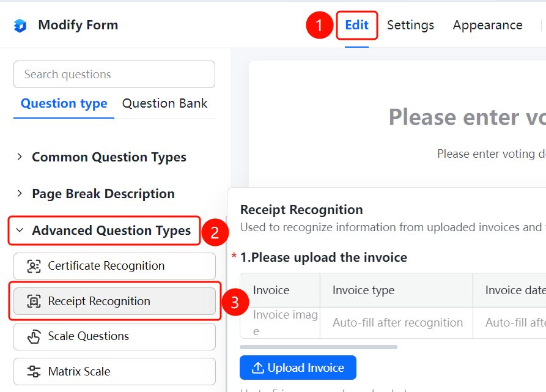546x392 pixels.
Task: Switch to the Settings tab
Action: [x=410, y=25]
